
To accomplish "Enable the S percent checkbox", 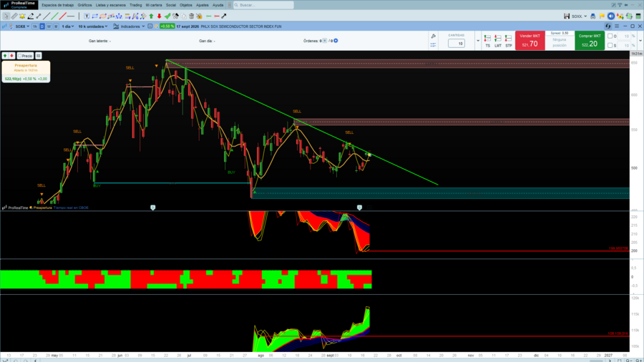I will [610, 45].
